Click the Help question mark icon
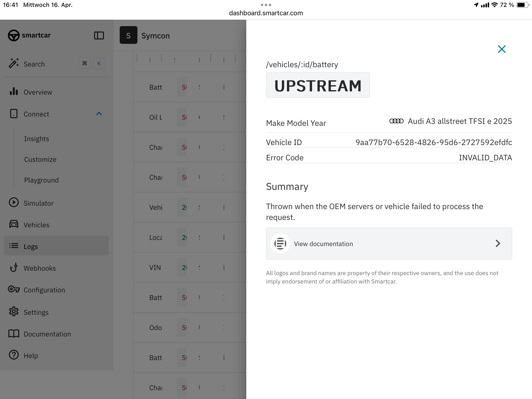Viewport: 532px width, 399px height. click(14, 355)
